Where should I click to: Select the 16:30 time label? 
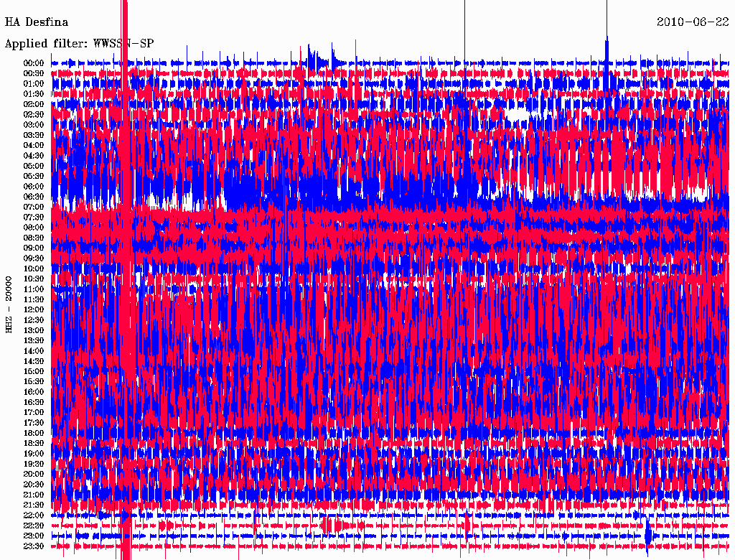(x=34, y=403)
